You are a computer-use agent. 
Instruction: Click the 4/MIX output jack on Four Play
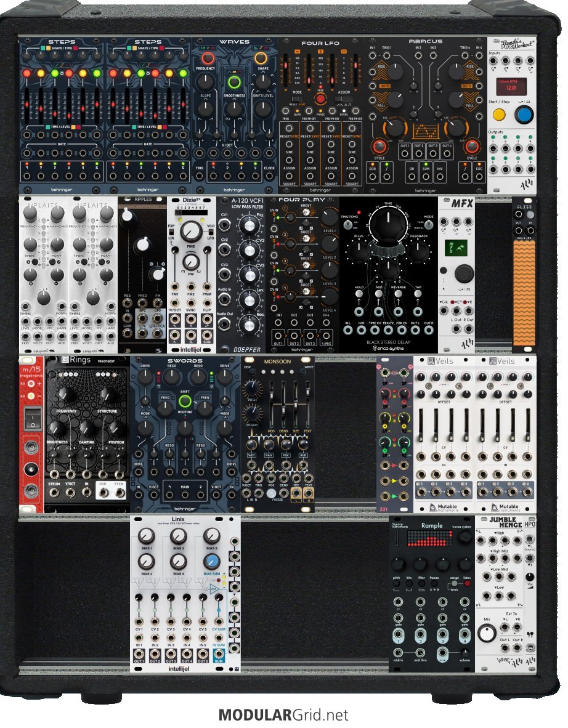click(x=326, y=336)
